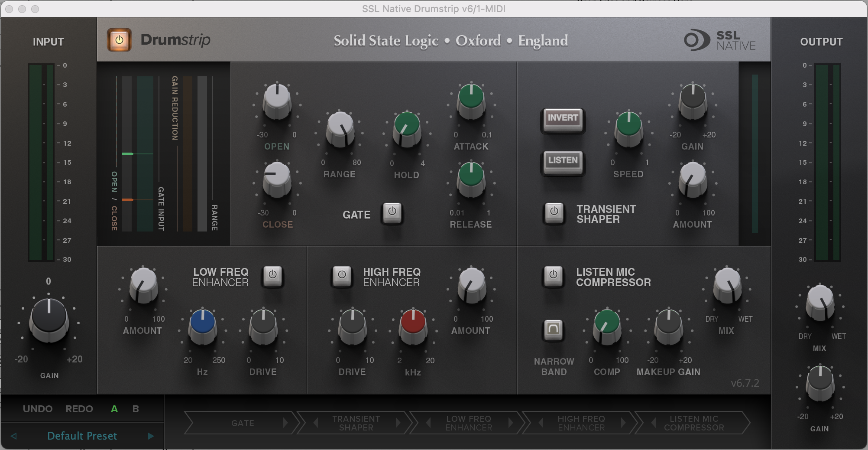The width and height of the screenshot is (868, 450).
Task: Select the TRANSIENT SHAPER routing tab
Action: [x=356, y=423]
